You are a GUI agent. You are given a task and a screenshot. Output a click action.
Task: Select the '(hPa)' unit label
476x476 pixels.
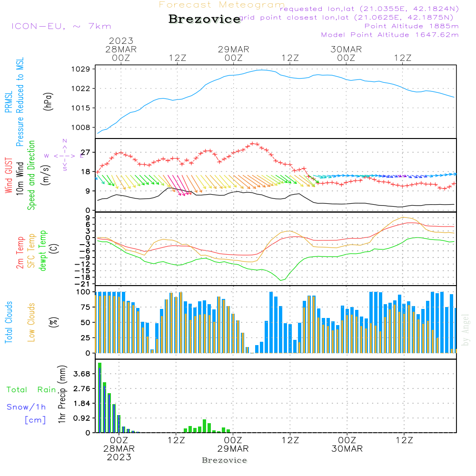pos(48,101)
